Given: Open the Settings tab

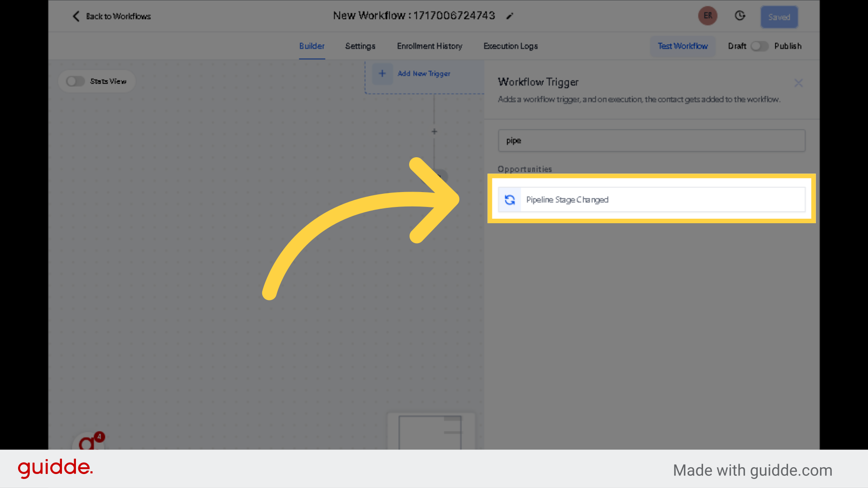Looking at the screenshot, I should (x=360, y=46).
